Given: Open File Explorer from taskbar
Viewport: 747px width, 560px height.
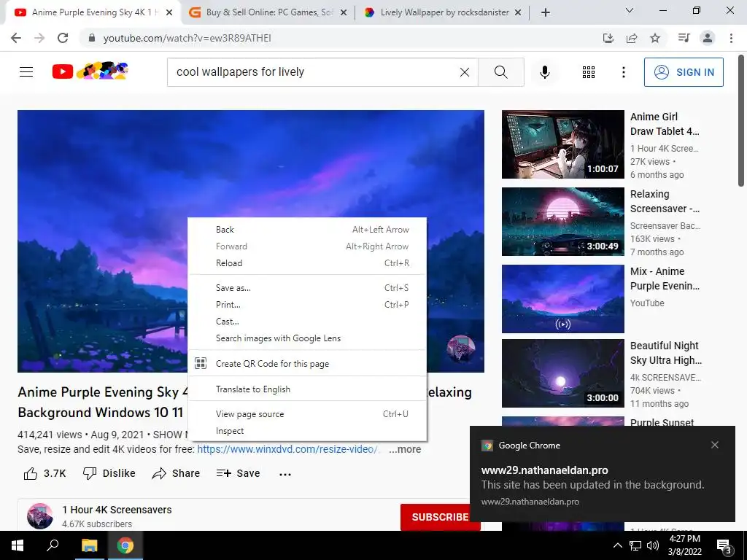Looking at the screenshot, I should click(89, 545).
